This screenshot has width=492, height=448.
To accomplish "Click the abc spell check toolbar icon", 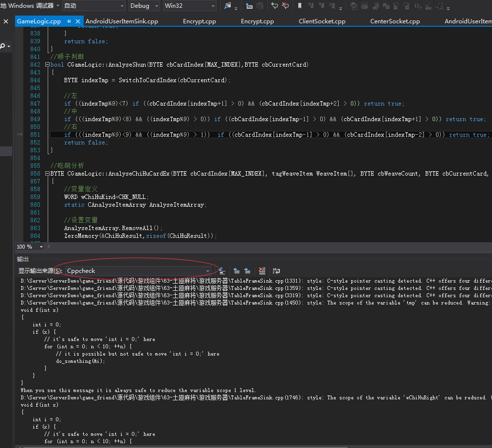I will 429,6.
